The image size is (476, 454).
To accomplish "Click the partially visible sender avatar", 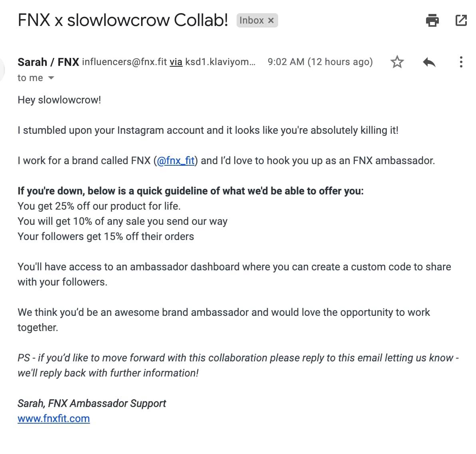I will click(x=2, y=70).
